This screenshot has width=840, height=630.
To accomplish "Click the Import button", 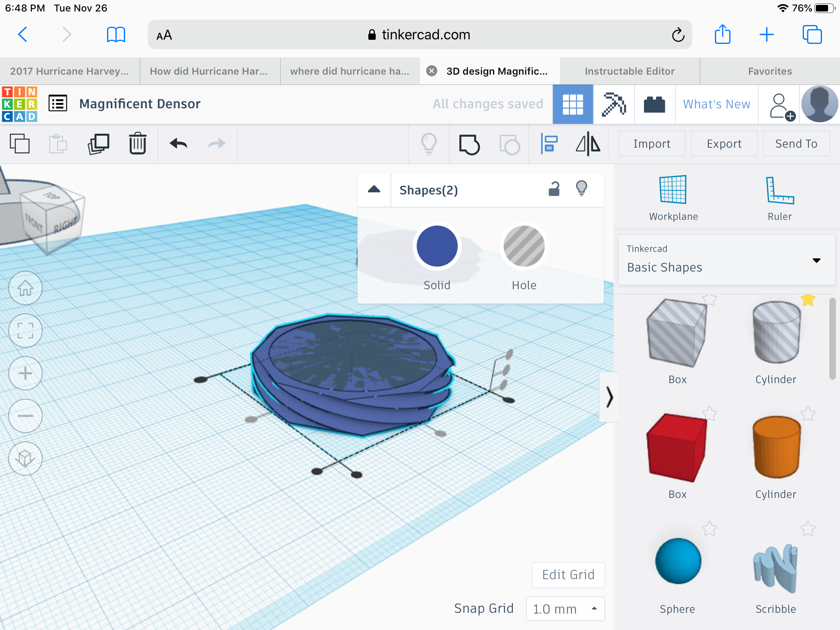I will (652, 144).
